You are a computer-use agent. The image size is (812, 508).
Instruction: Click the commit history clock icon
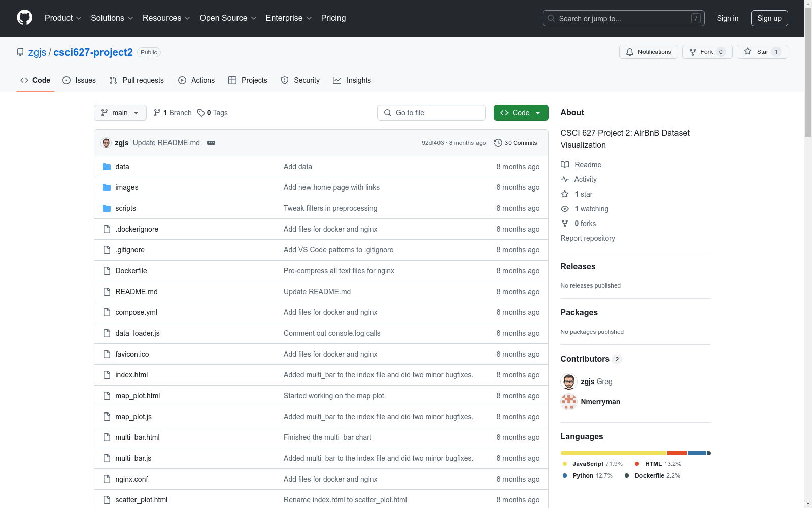click(498, 143)
